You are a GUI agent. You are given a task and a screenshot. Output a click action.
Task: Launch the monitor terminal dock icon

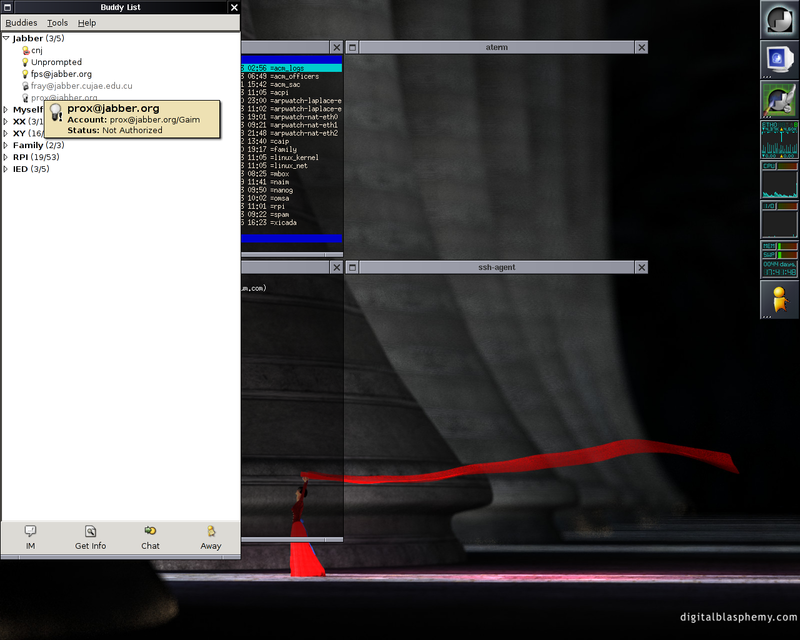780,59
